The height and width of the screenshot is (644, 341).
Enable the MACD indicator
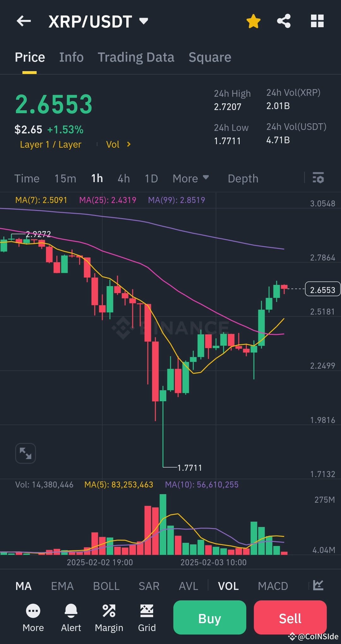pyautogui.click(x=273, y=586)
